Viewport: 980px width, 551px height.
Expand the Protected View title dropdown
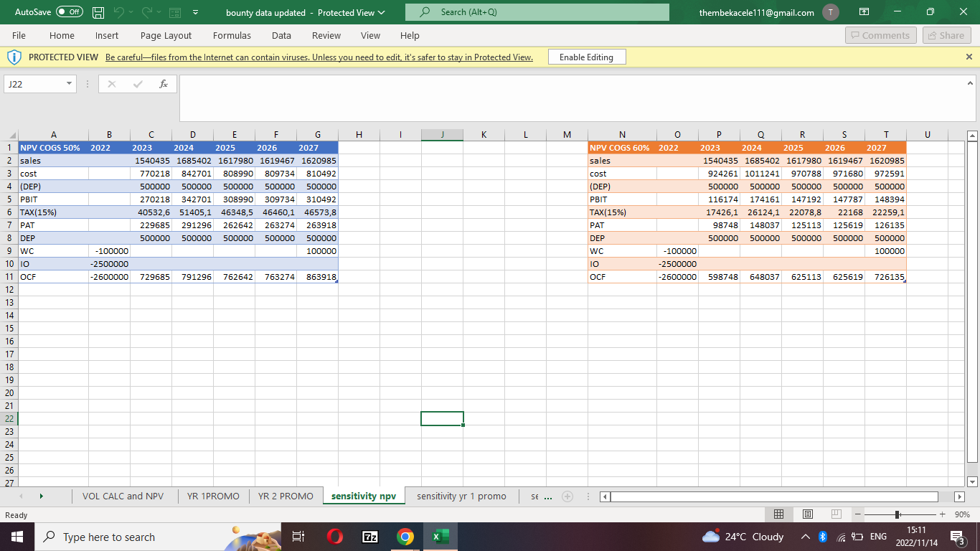coord(381,13)
